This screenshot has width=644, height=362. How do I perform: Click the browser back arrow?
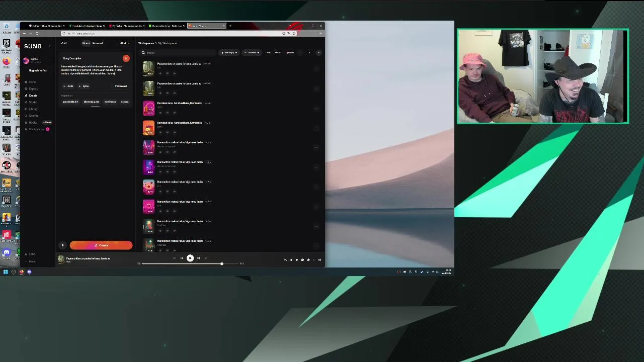click(x=24, y=33)
